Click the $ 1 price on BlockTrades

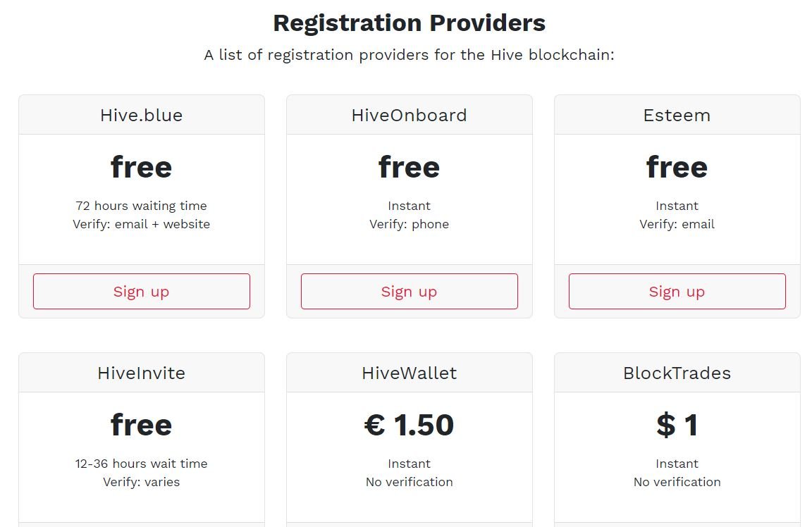(676, 424)
